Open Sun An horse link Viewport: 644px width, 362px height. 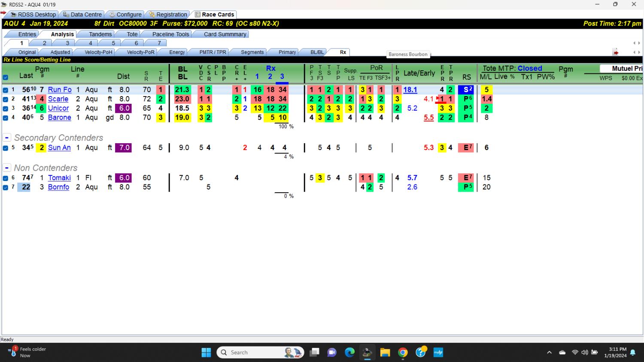coord(59,148)
